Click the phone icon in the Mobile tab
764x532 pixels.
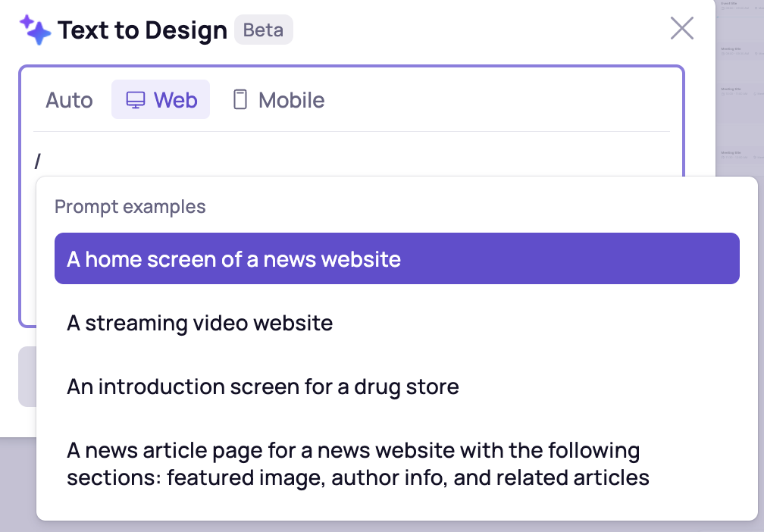240,100
